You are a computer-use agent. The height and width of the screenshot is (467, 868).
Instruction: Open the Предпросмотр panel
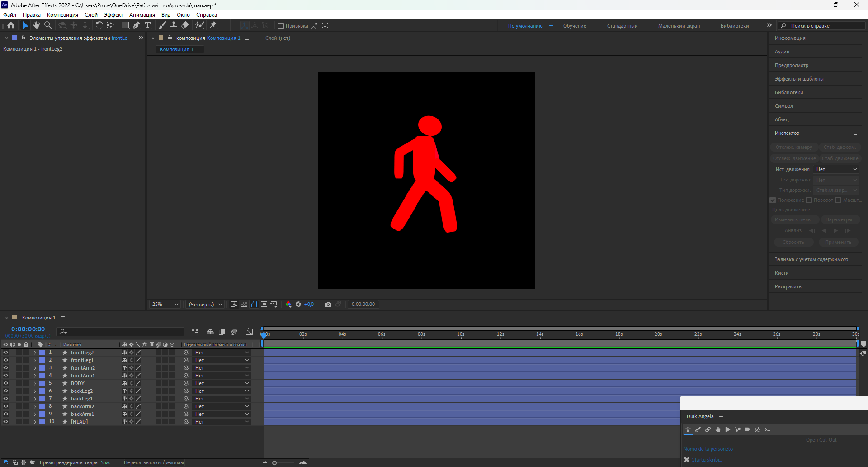point(792,65)
